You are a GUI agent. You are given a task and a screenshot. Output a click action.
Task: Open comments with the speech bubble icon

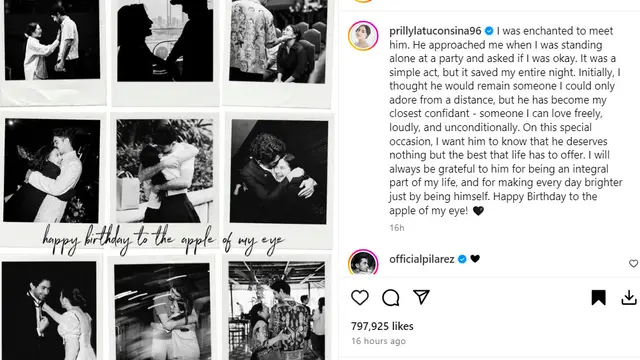[391, 298]
